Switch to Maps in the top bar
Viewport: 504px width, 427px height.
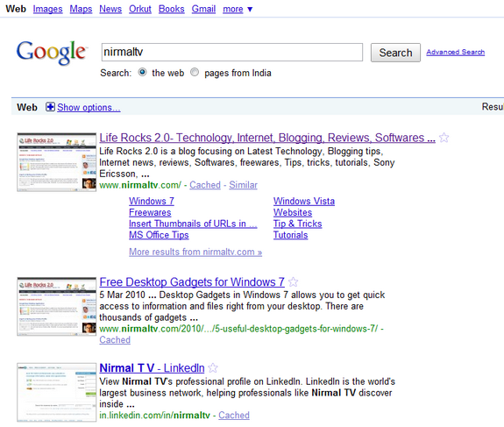click(x=81, y=9)
